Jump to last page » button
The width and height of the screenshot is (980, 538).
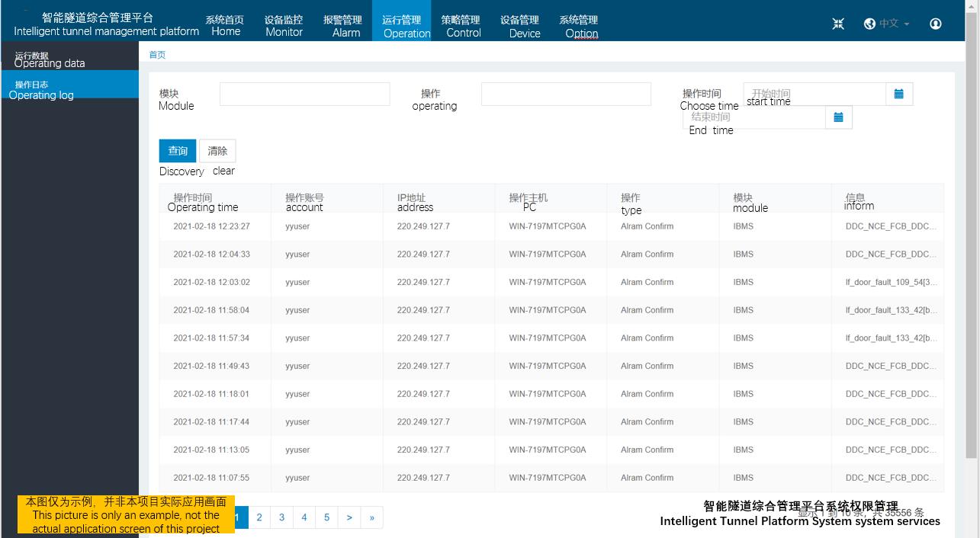pos(372,517)
